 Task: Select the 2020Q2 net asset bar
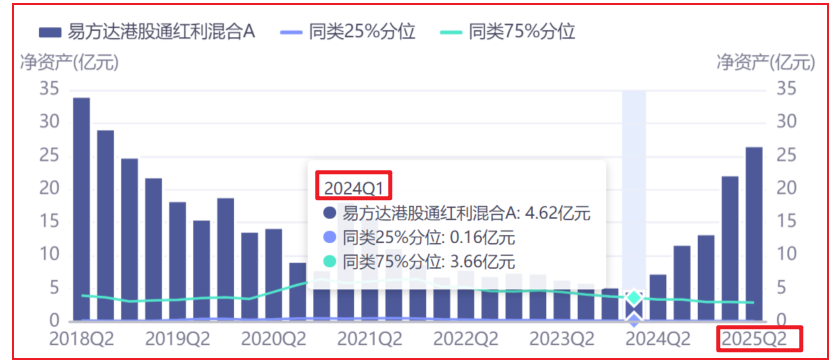pyautogui.click(x=274, y=275)
